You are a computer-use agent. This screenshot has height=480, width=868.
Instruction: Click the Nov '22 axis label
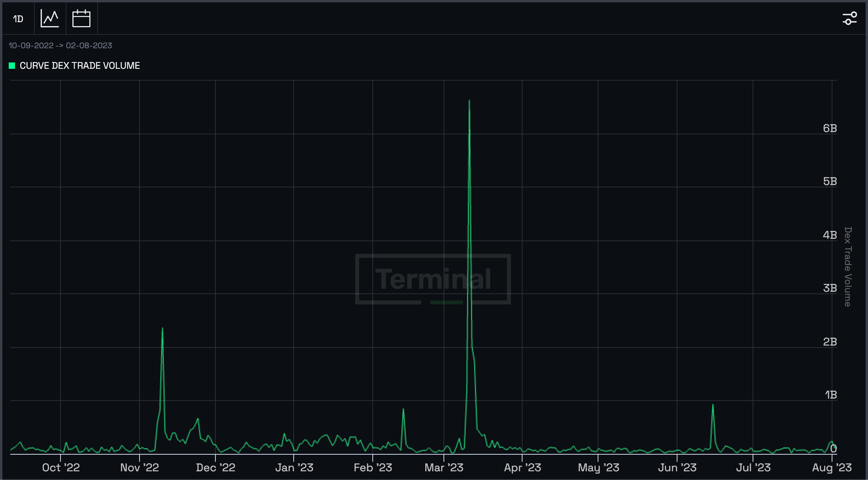pyautogui.click(x=140, y=468)
